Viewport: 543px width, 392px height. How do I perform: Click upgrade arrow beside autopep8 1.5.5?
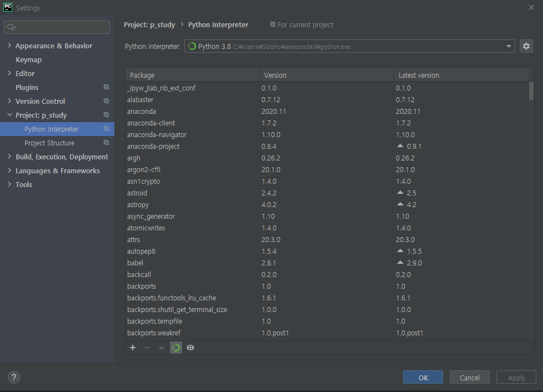(400, 251)
